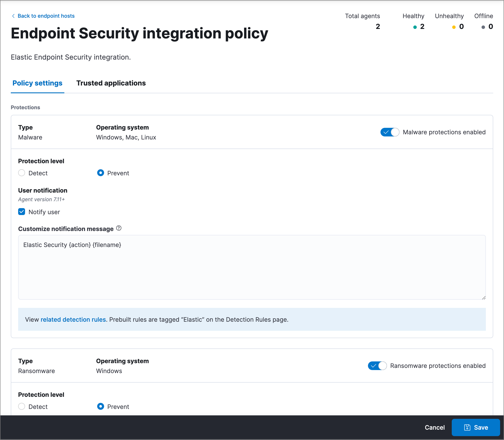Image resolution: width=504 pixels, height=440 pixels.
Task: Click the Cancel button
Action: [x=435, y=427]
